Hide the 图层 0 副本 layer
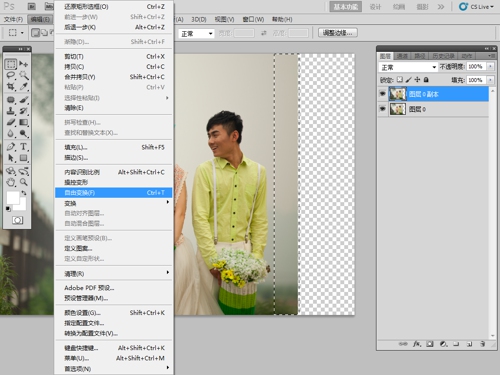The height and width of the screenshot is (375, 500). [x=383, y=94]
